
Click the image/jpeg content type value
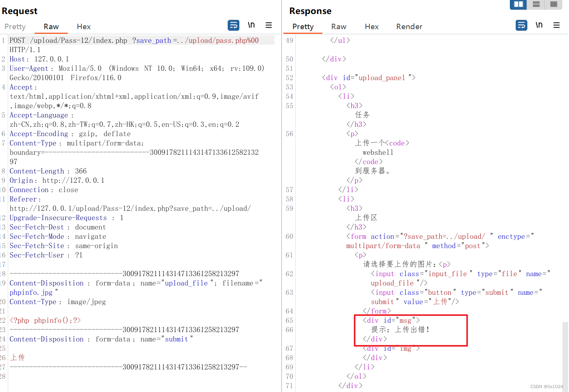[x=86, y=302]
